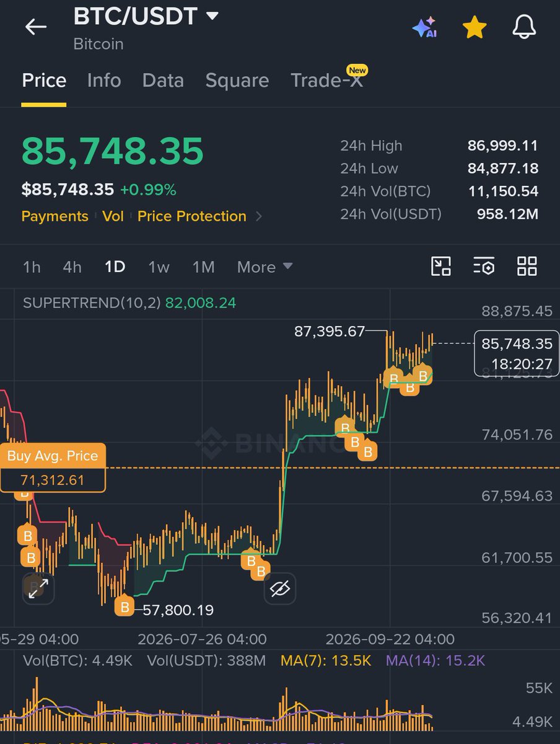Tap the Vol(BTC): 4.49K label
The image size is (560, 744).
point(78,661)
